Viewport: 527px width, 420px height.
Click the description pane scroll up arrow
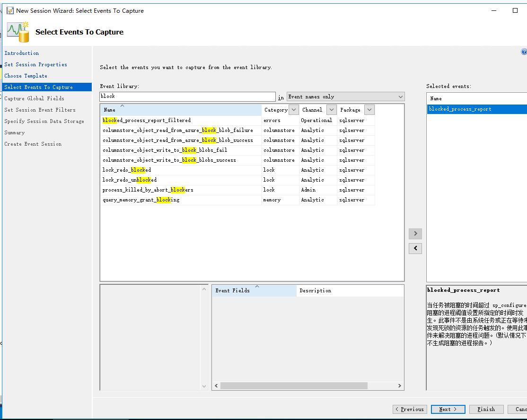[204, 289]
